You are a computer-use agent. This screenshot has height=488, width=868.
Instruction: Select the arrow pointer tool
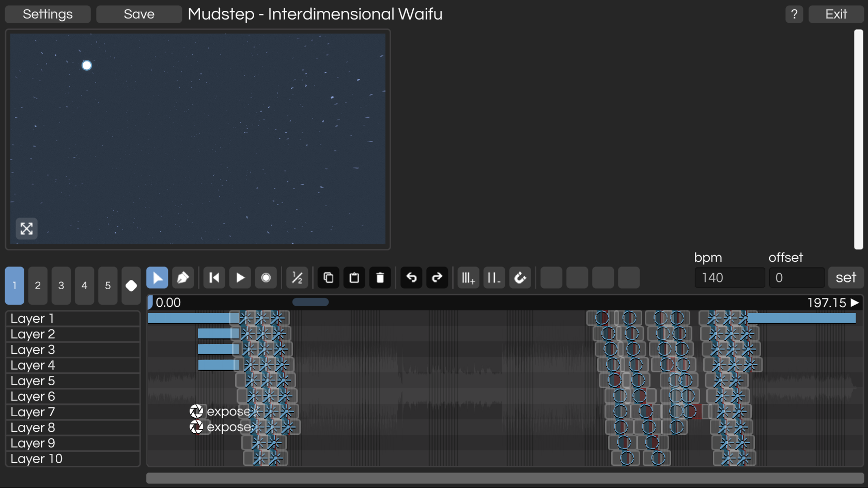(x=157, y=278)
